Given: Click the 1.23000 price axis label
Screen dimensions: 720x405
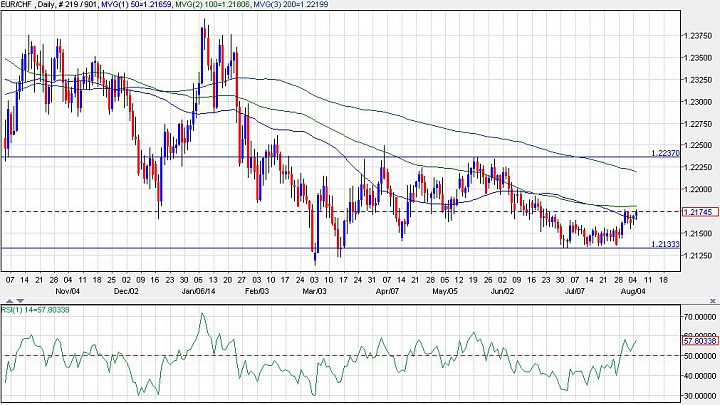Looking at the screenshot, I should [698, 102].
